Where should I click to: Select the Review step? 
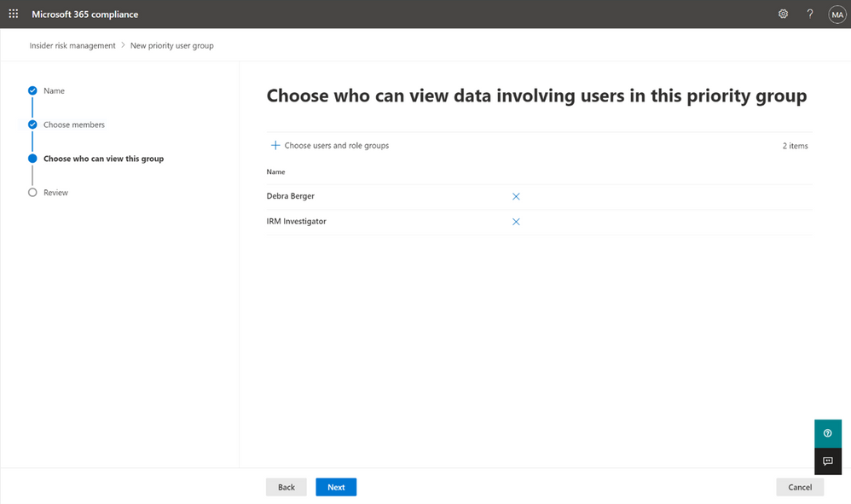55,193
